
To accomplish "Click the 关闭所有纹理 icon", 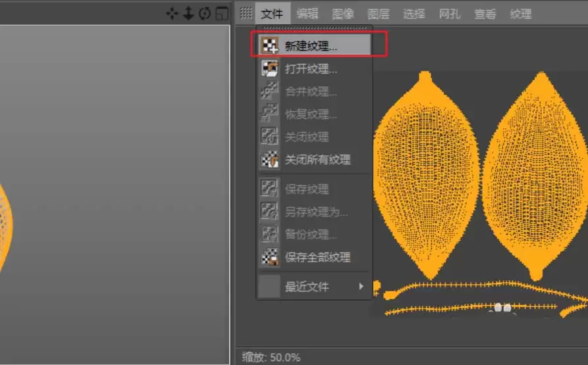I will tap(269, 159).
